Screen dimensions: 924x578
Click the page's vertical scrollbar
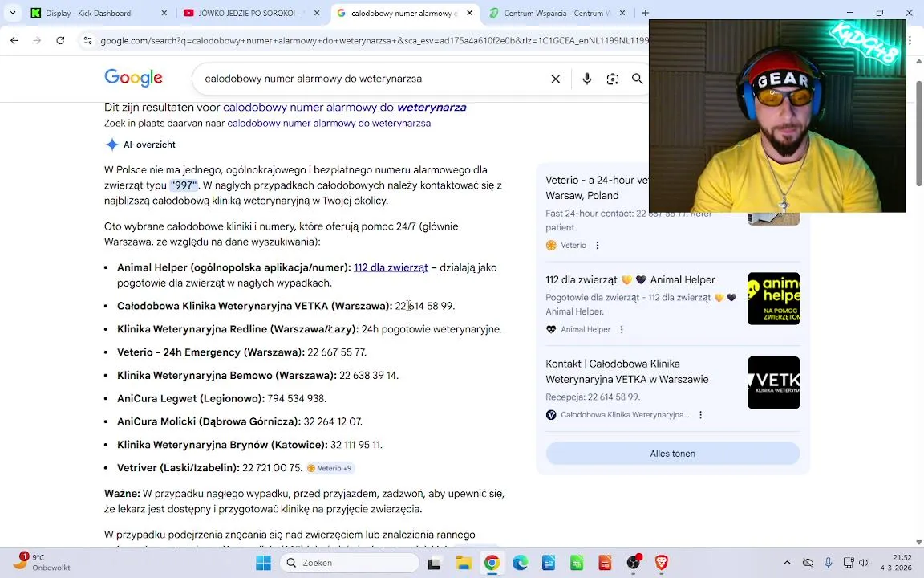(x=918, y=132)
